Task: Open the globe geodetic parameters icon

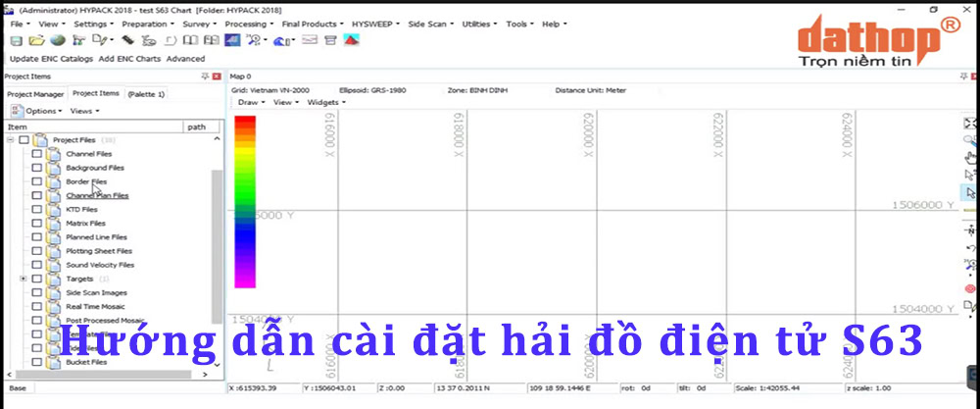Action: (58, 40)
